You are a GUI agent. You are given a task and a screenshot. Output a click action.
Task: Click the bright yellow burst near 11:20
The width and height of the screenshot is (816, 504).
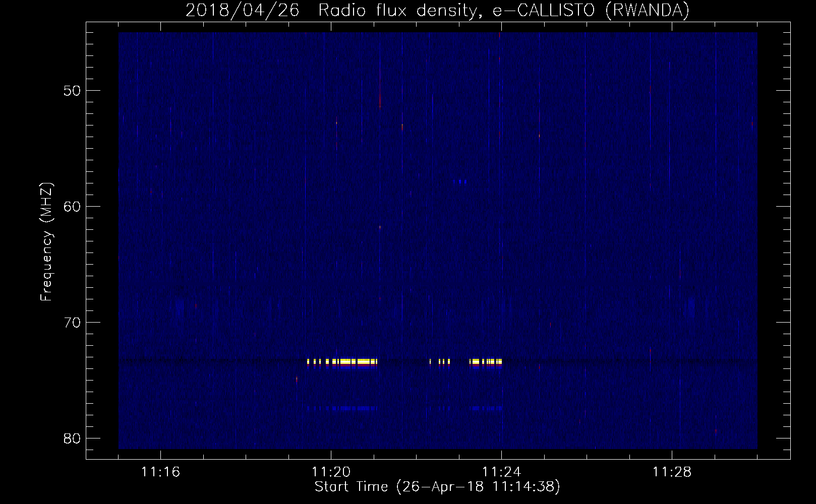tap(342, 361)
